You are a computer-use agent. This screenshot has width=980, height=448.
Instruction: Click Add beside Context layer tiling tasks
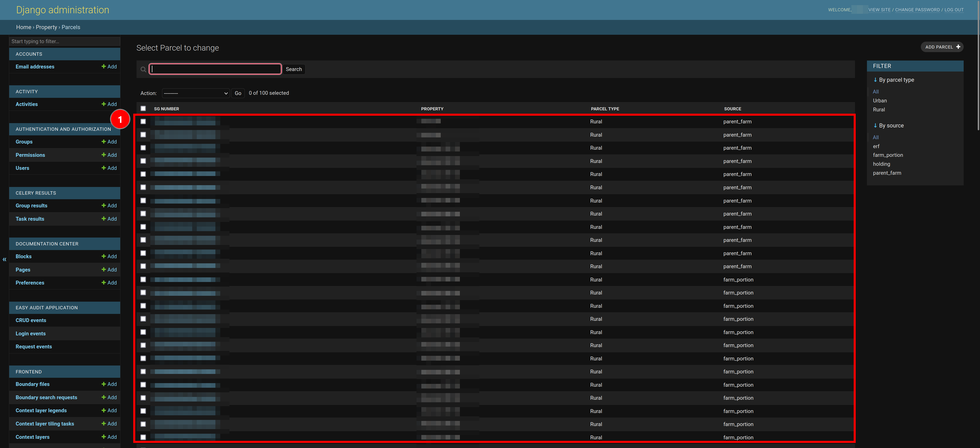click(x=109, y=424)
